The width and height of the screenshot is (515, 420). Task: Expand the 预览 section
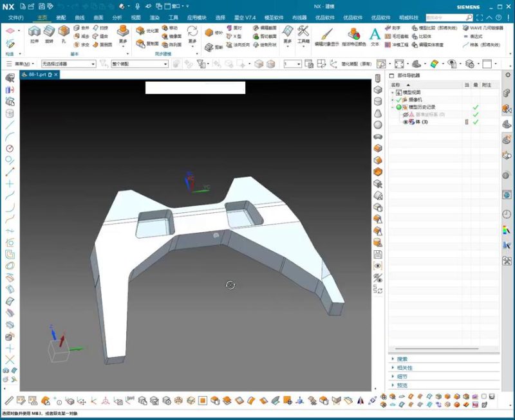click(393, 385)
